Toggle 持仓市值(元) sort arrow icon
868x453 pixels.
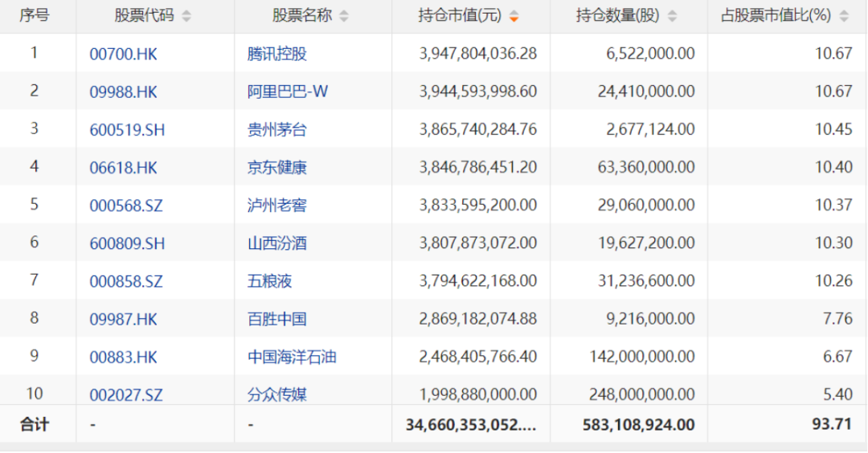[x=514, y=16]
